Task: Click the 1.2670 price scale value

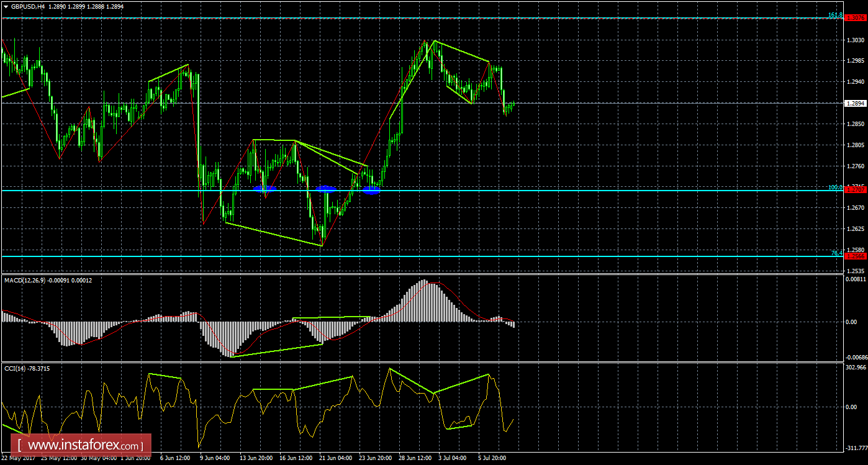Action: (855, 208)
